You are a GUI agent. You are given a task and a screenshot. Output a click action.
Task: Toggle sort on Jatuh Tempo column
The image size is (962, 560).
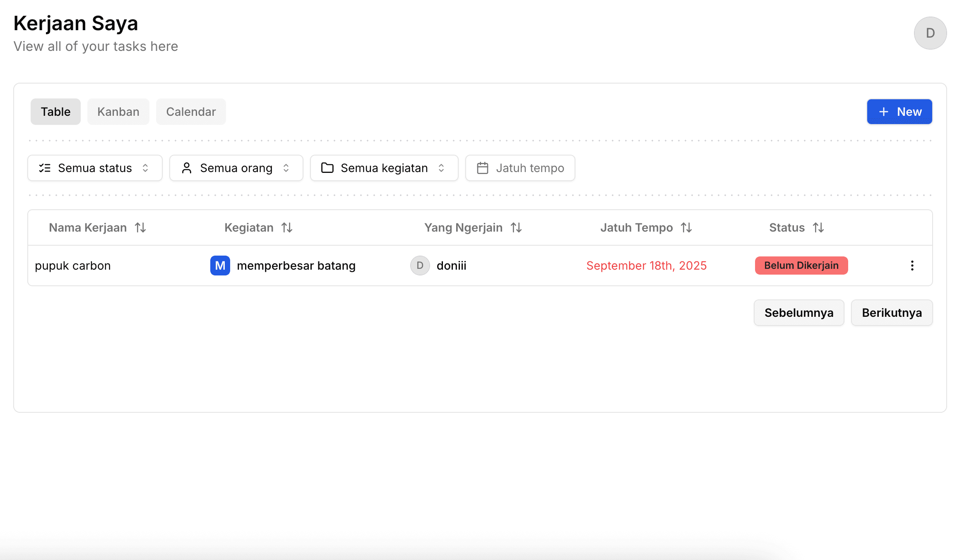click(x=687, y=227)
